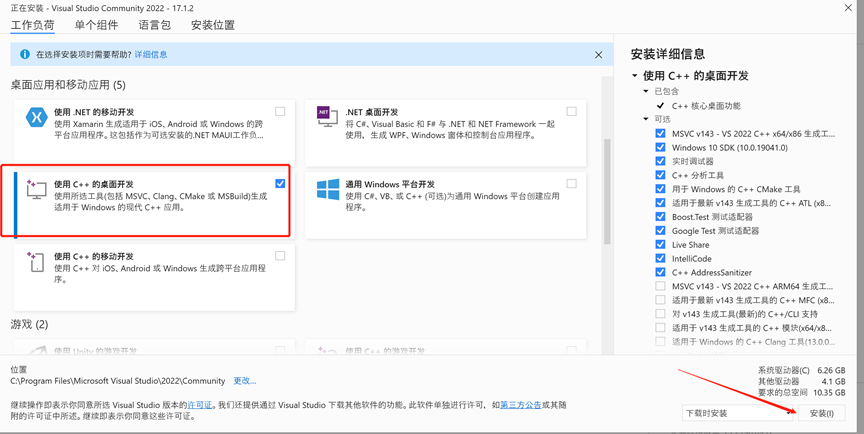This screenshot has height=434, width=864.
Task: Click the 其他驱动器 4.1 GB entry
Action: click(x=802, y=381)
